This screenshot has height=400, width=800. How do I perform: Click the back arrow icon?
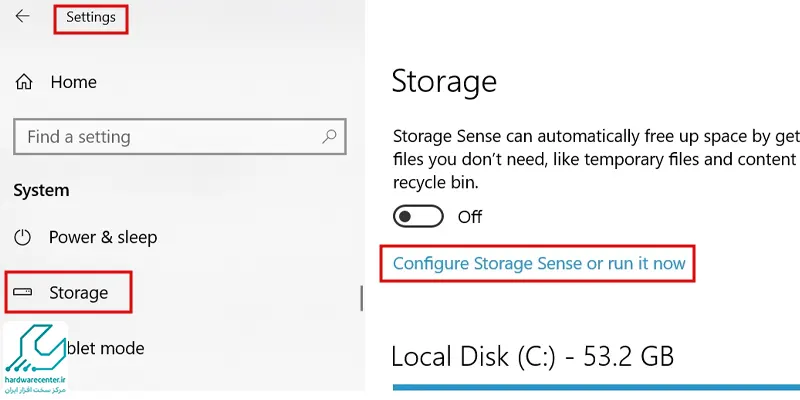pyautogui.click(x=22, y=16)
